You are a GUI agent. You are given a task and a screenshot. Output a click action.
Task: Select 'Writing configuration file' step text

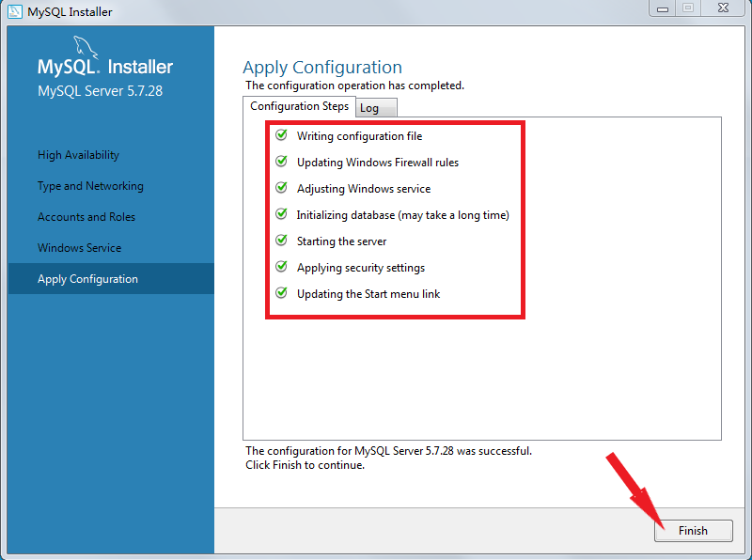(359, 136)
